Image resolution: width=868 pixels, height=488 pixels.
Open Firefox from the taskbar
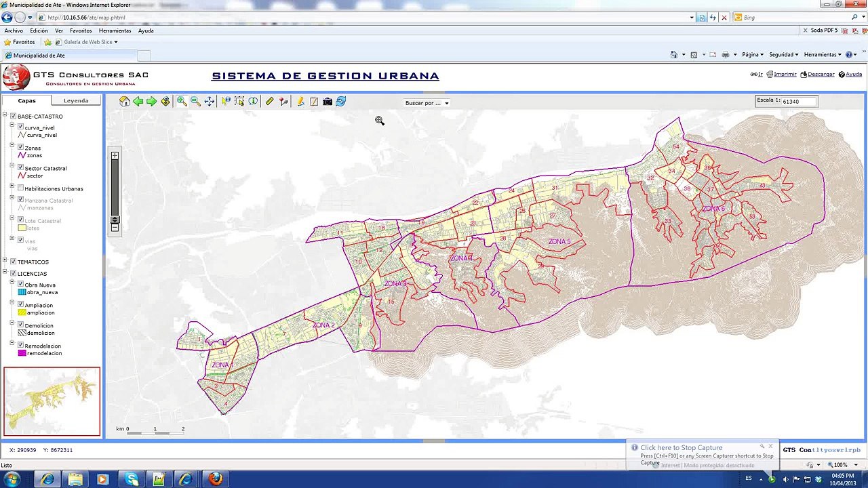click(216, 479)
